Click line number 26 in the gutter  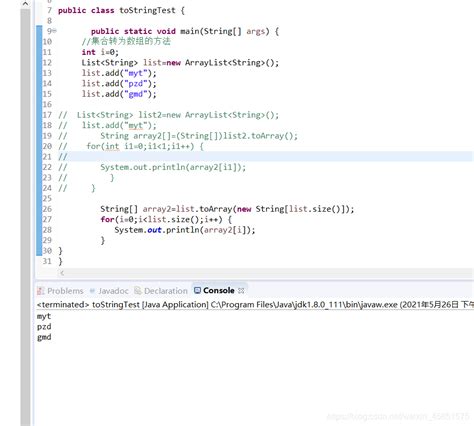coord(47,209)
